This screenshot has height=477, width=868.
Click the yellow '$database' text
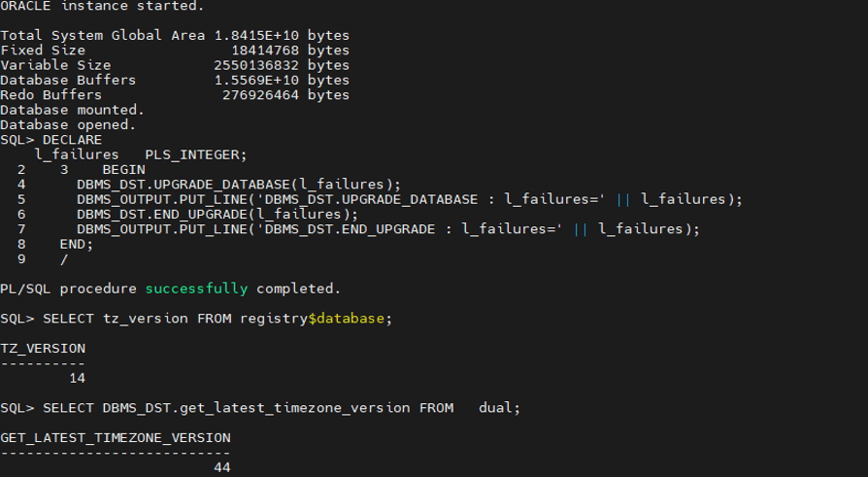pos(346,319)
